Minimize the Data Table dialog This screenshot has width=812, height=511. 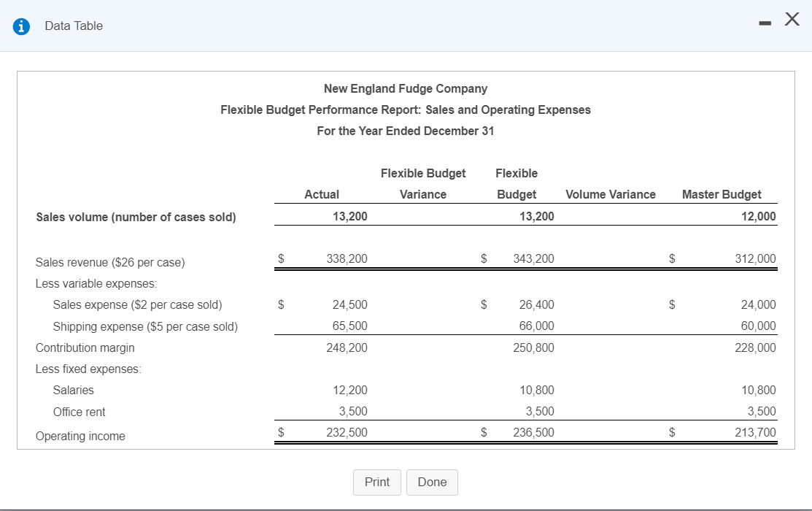(x=765, y=23)
